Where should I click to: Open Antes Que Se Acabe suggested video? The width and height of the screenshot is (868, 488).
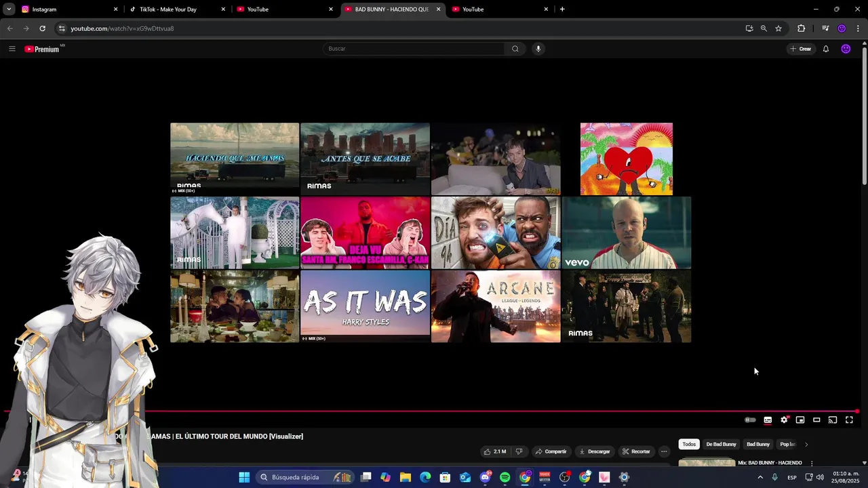(365, 159)
